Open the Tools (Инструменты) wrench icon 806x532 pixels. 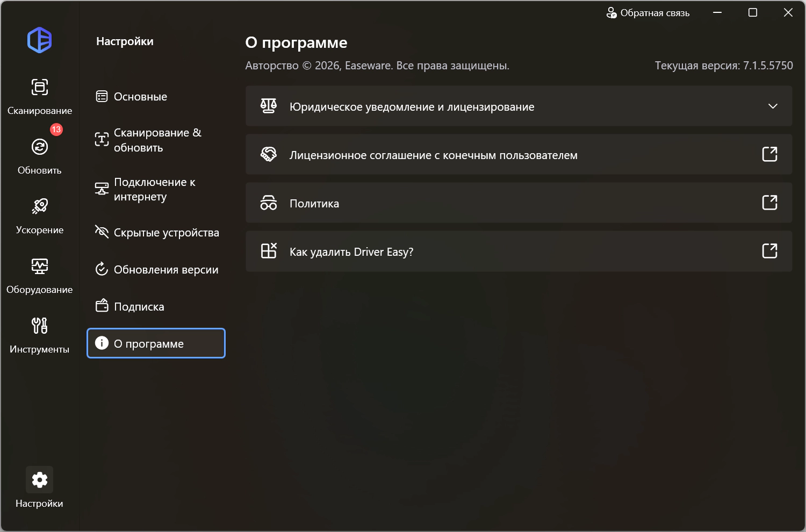39,326
